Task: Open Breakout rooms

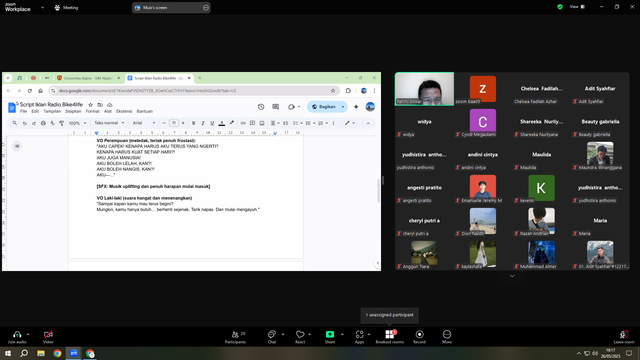Action: pyautogui.click(x=389, y=337)
